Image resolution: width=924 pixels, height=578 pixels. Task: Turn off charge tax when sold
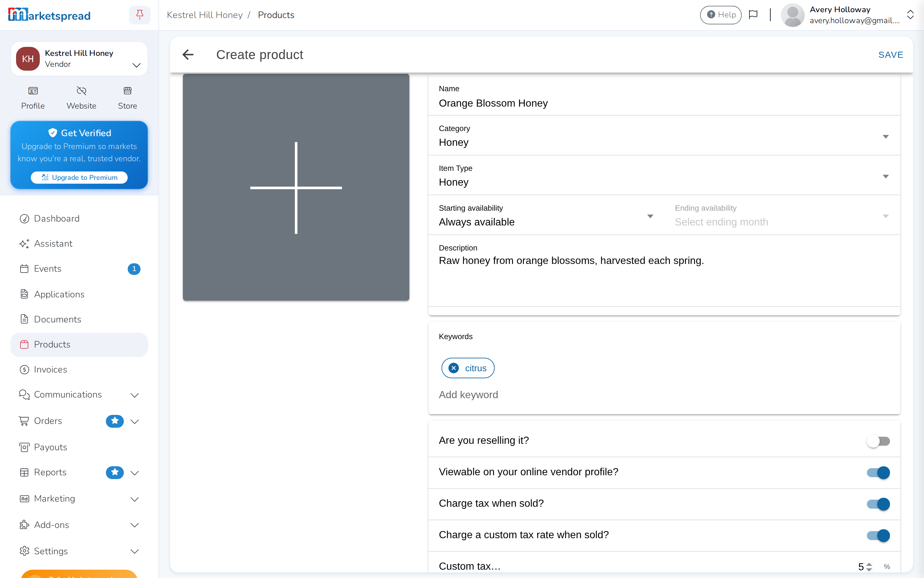coord(878,504)
